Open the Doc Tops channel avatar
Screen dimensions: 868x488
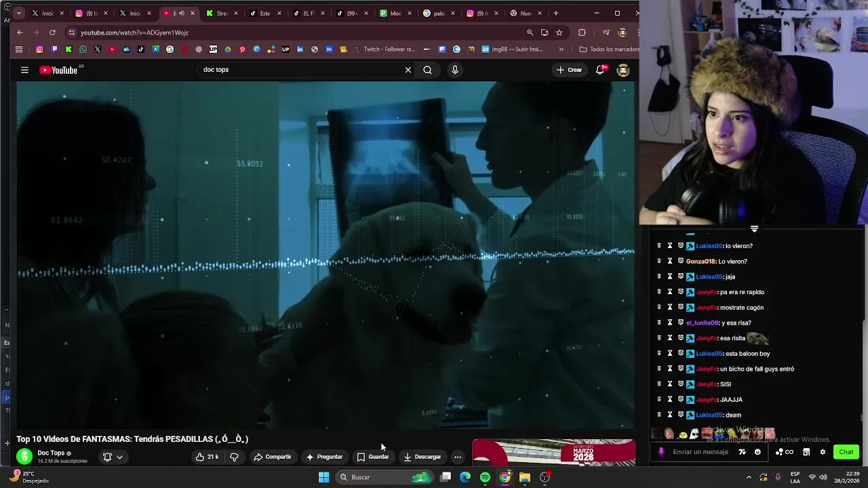[24, 457]
